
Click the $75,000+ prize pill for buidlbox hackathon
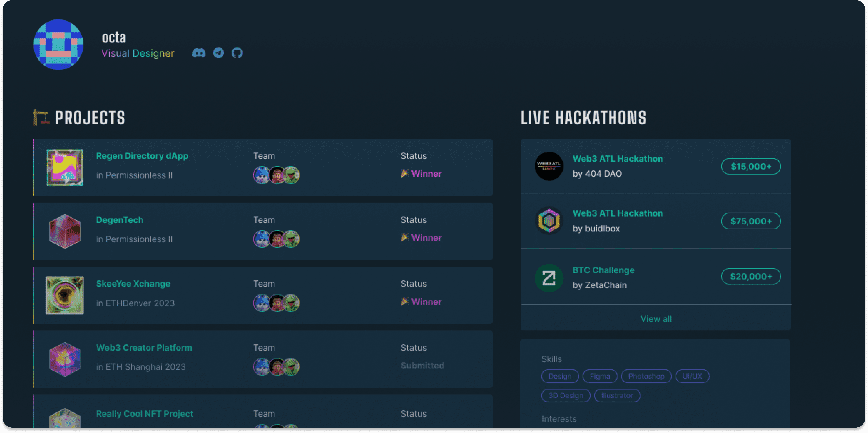click(751, 221)
